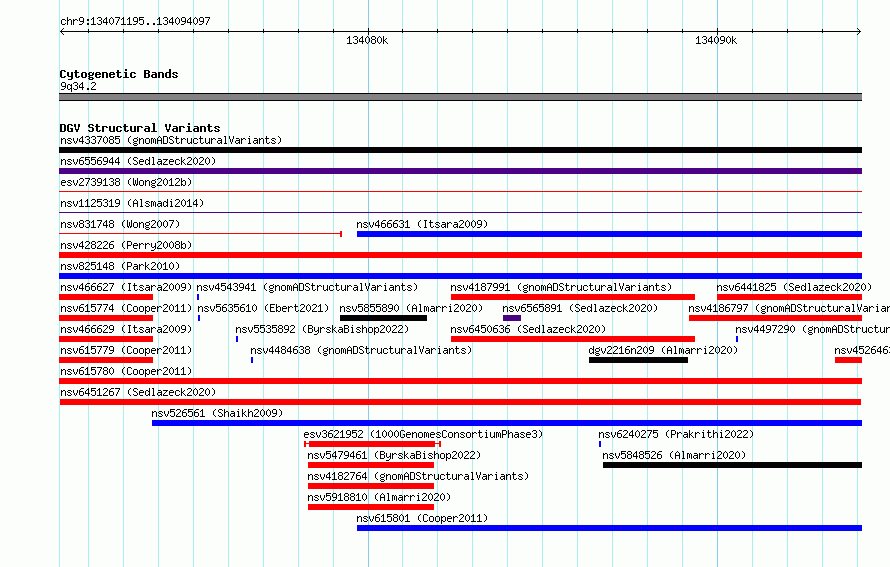The image size is (890, 567).
Task: Click nsv4186797 gnomADStructuralVariants label
Action: (789, 308)
